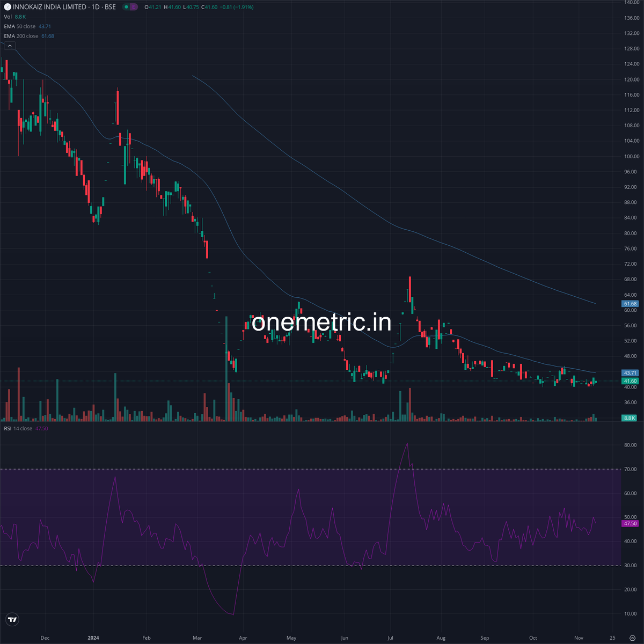The image size is (644, 644).
Task: Click the close value C41.60
Action: pos(210,7)
